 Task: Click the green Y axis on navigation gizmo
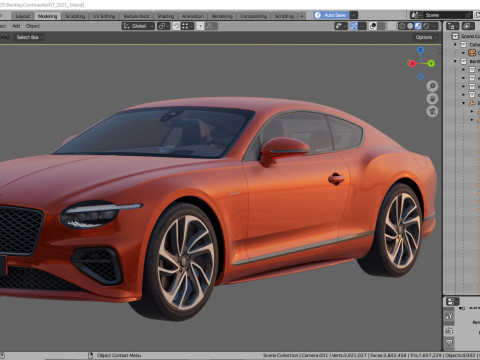click(x=431, y=63)
